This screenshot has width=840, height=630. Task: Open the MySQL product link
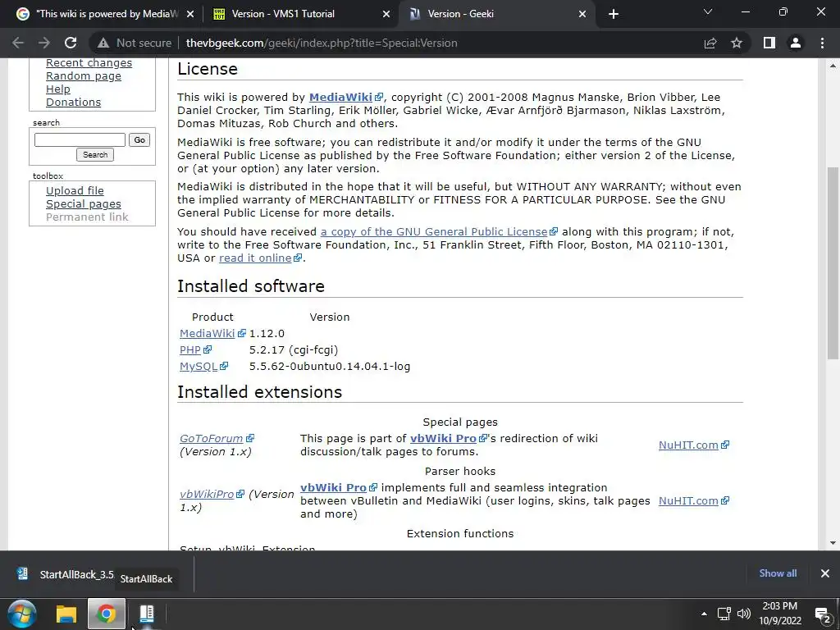coord(199,367)
